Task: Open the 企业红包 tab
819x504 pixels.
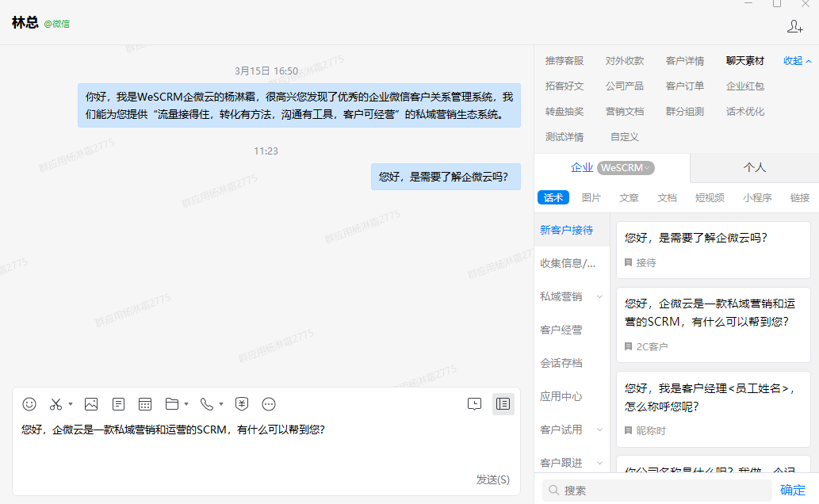Action: [x=744, y=86]
